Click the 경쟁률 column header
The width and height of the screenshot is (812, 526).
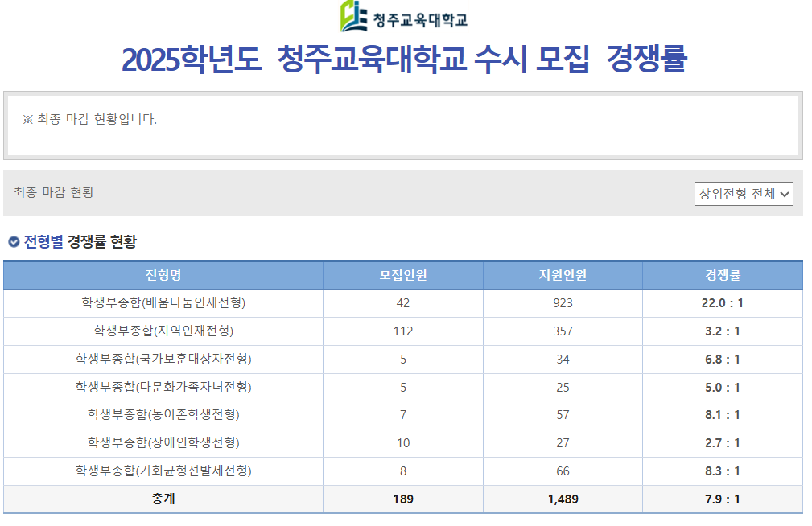pos(723,275)
